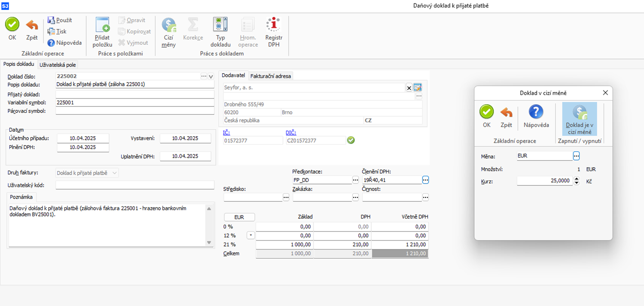Open the Druh faktury combo box
Viewport: 644px width, 306px height.
click(87, 173)
